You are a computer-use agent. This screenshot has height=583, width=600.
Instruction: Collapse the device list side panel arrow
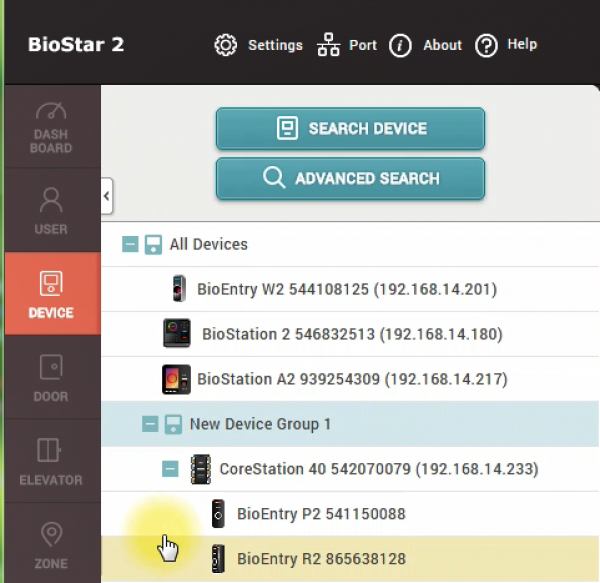107,197
